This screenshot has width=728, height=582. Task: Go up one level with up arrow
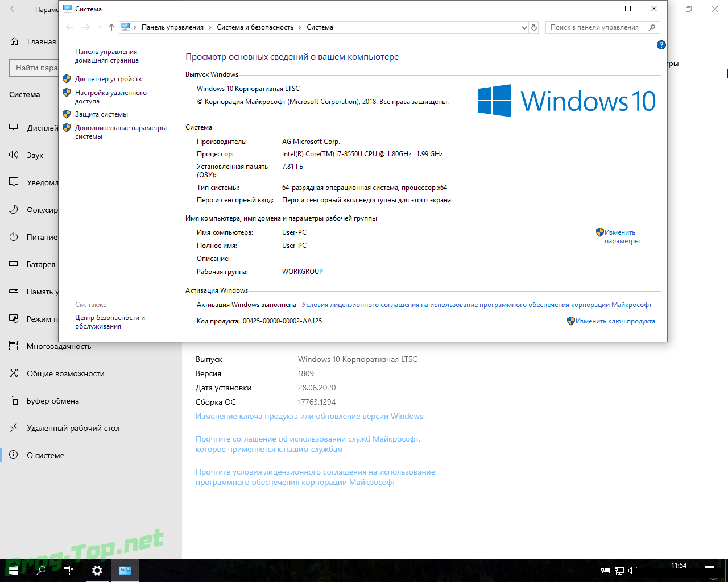(111, 27)
